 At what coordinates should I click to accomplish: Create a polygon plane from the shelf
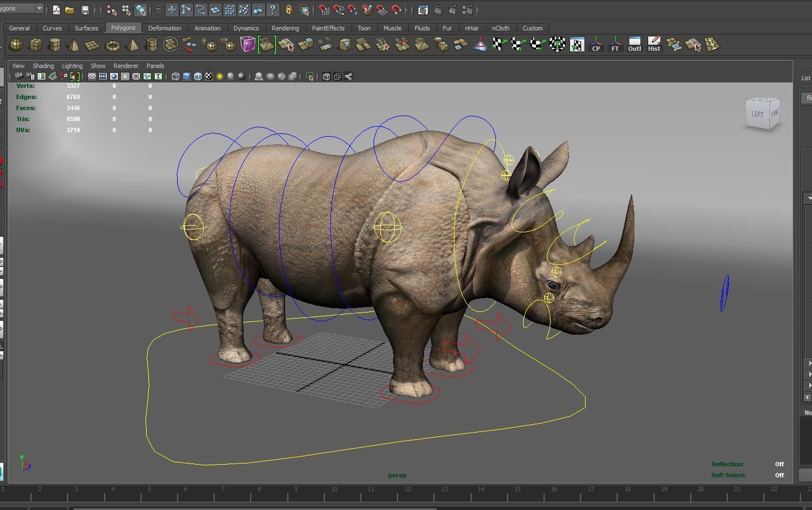click(x=92, y=45)
